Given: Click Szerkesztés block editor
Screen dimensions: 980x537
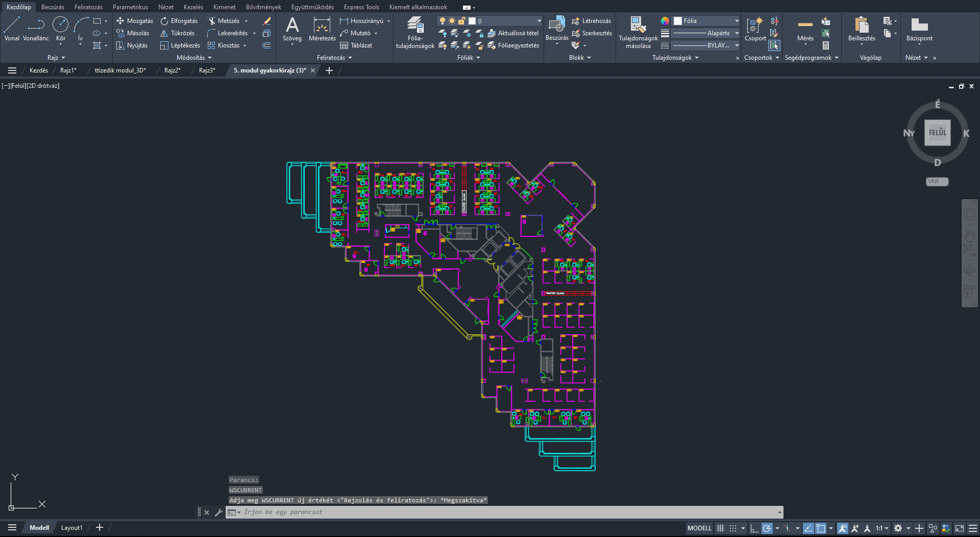Looking at the screenshot, I should pyautogui.click(x=592, y=33).
